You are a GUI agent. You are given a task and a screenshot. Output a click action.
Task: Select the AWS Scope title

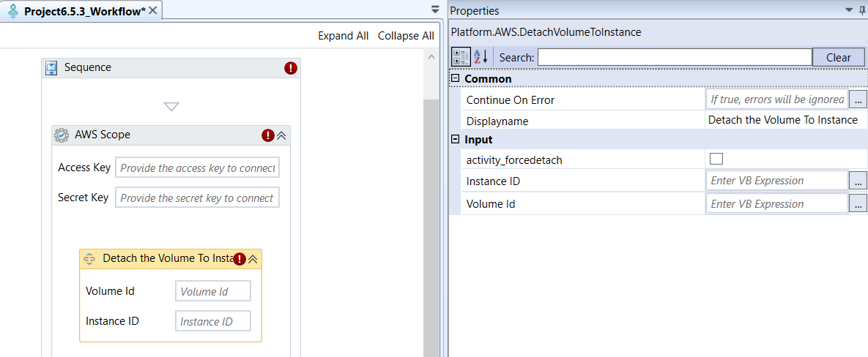coord(103,135)
